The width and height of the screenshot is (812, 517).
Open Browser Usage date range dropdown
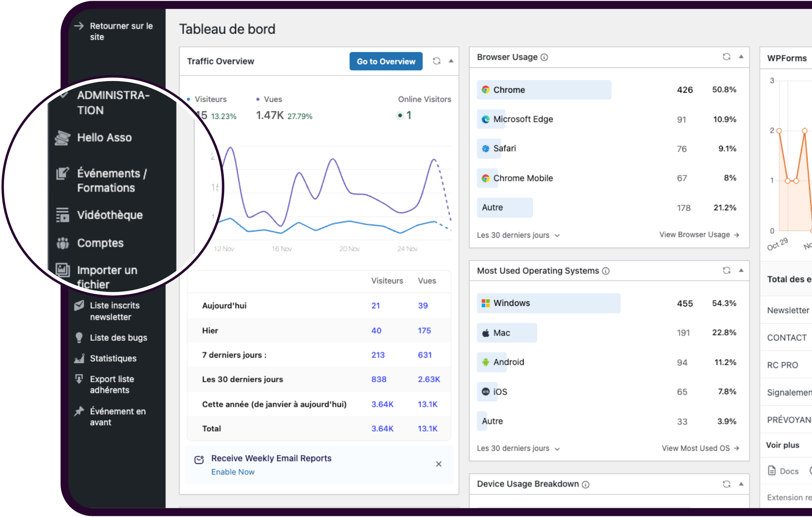pos(518,235)
